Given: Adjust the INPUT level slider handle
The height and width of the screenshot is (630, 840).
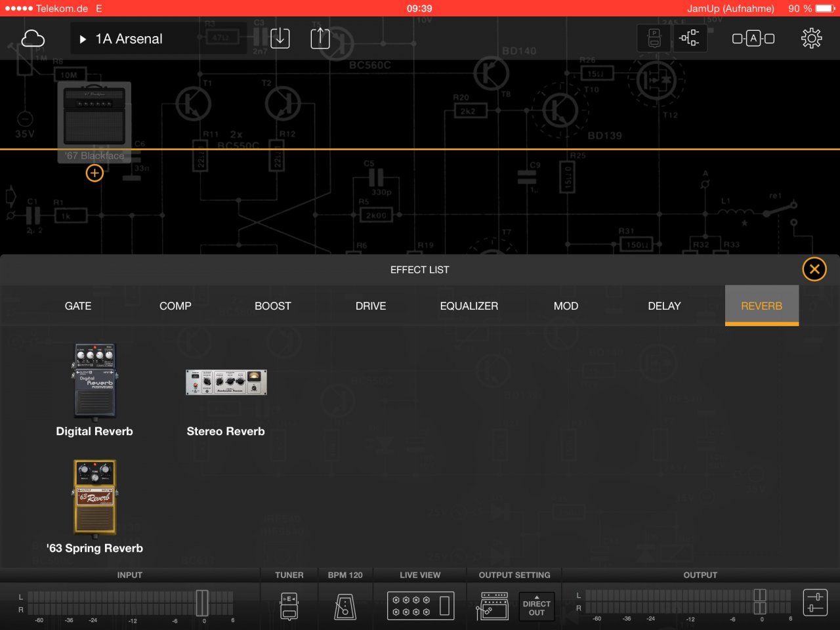Looking at the screenshot, I should coord(202,603).
